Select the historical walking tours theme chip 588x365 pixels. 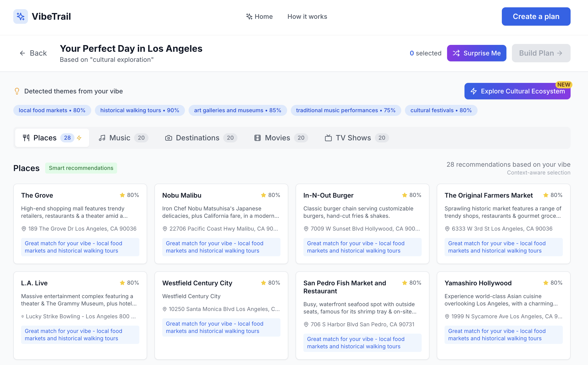(x=140, y=110)
